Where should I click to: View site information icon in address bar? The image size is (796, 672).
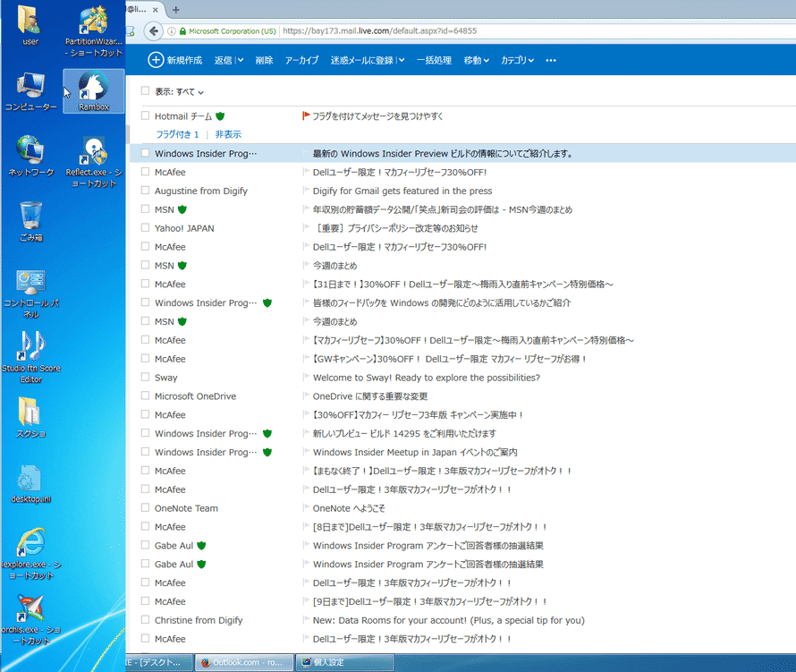tap(172, 31)
